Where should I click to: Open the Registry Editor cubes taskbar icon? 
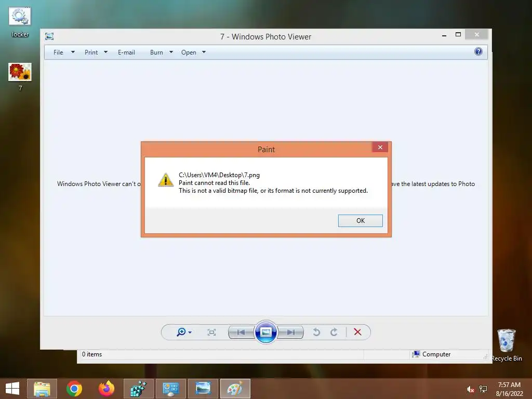click(x=138, y=389)
